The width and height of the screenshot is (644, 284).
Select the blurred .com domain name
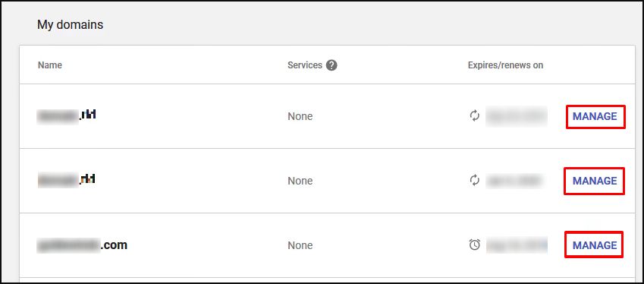82,245
